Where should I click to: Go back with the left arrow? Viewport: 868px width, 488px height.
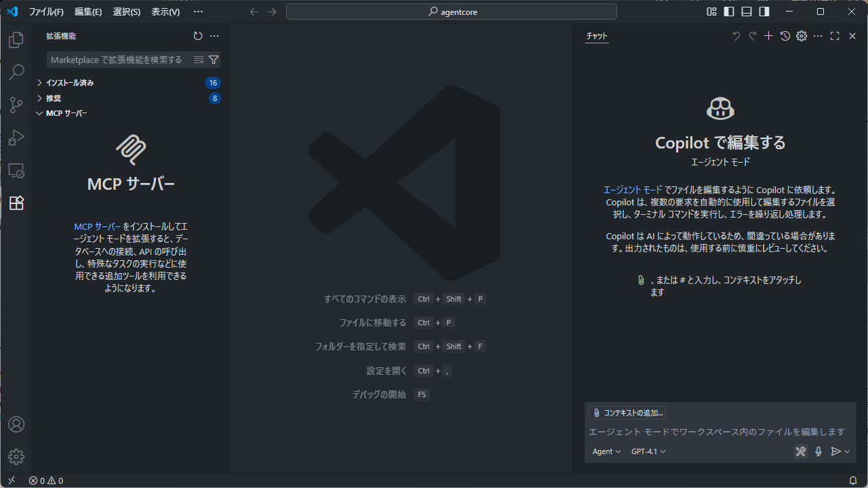coord(254,12)
